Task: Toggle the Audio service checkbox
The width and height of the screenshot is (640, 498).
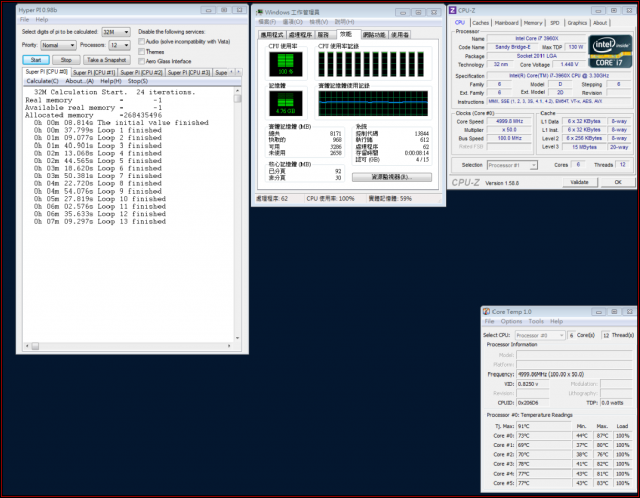Action: 141,42
